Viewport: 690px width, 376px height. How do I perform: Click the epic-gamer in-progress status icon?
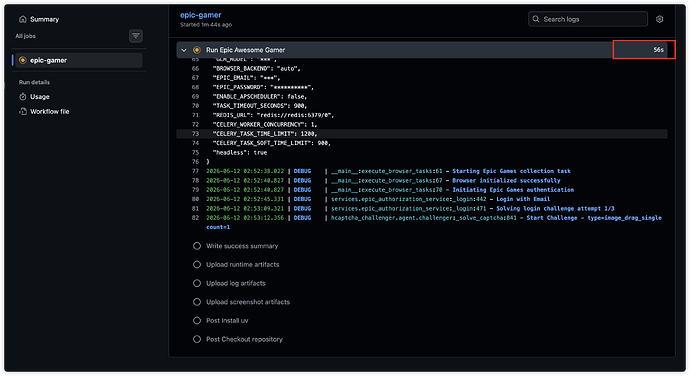(23, 60)
